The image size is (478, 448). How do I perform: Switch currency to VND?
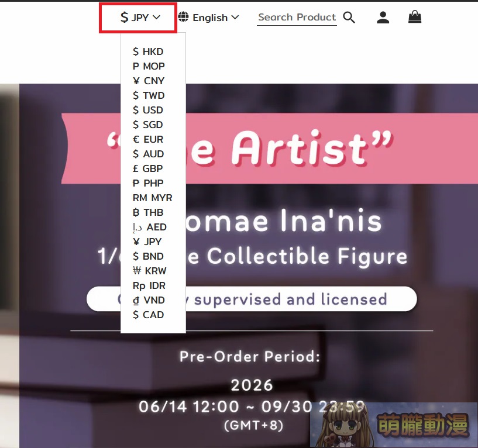[149, 300]
